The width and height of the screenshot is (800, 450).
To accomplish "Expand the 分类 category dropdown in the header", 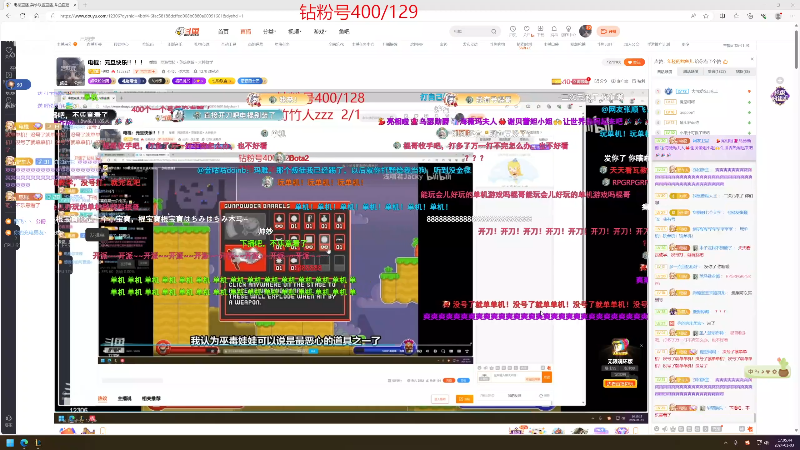I will coord(269,32).
